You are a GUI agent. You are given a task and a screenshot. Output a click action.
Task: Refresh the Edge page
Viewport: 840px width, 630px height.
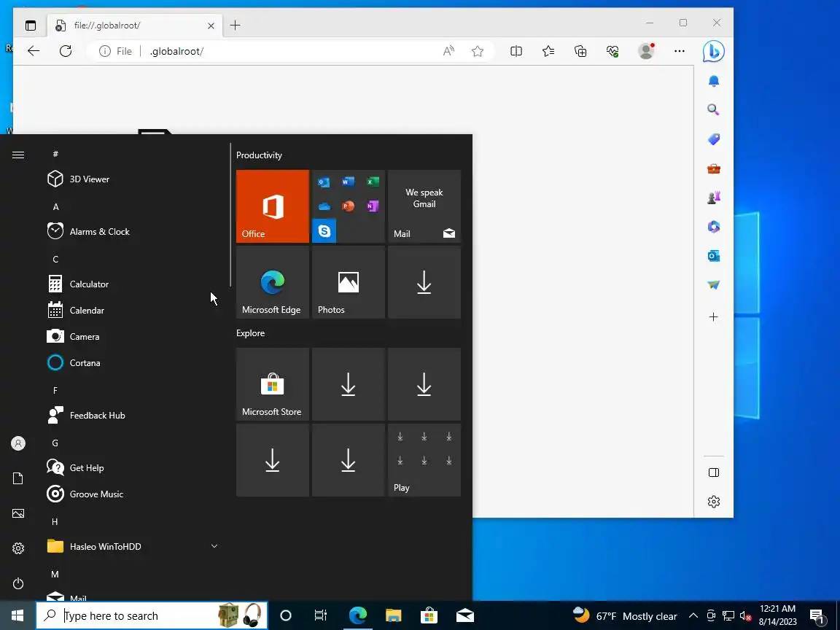coord(66,51)
